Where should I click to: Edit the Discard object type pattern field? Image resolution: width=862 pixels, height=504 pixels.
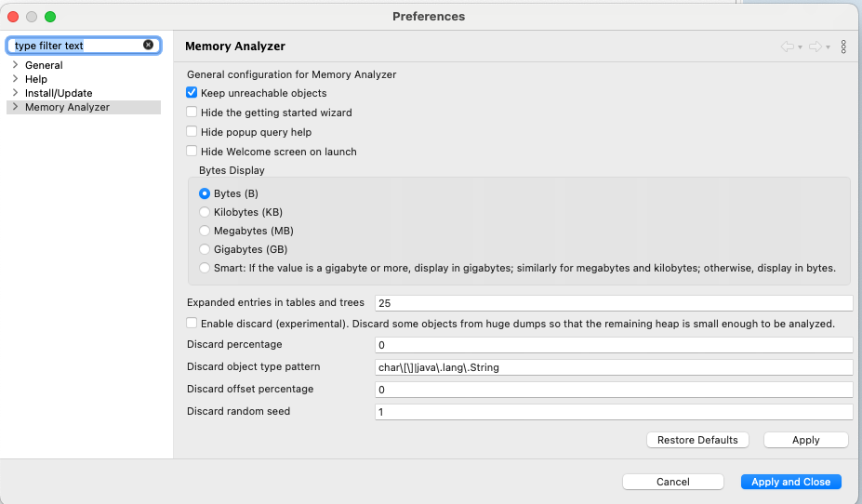coord(614,367)
